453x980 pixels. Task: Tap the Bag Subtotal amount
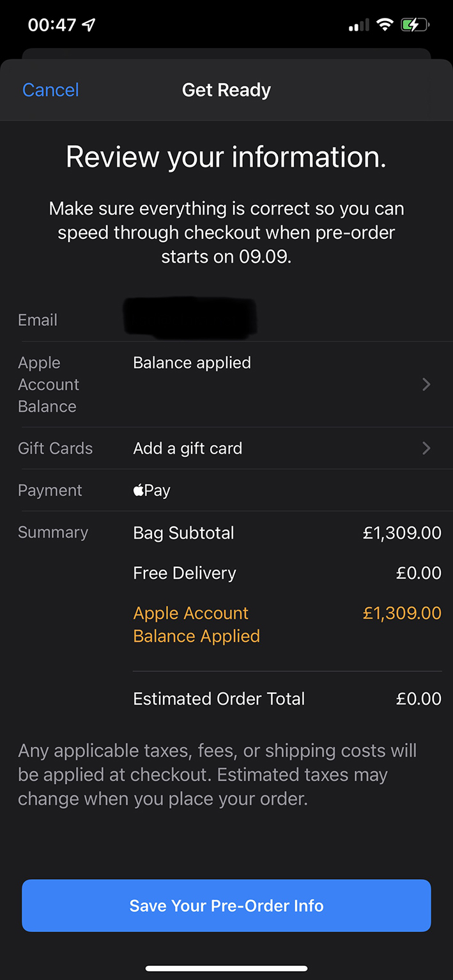(x=402, y=533)
